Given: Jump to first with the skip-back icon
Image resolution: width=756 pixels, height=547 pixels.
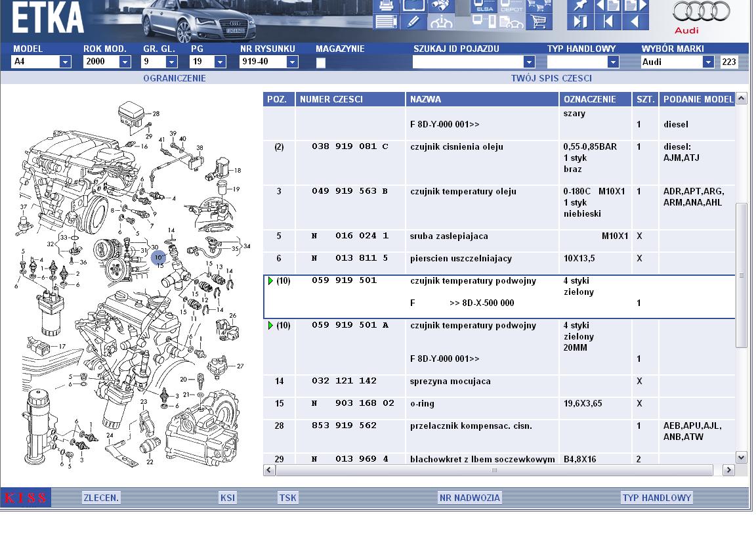Looking at the screenshot, I should pos(608,22).
